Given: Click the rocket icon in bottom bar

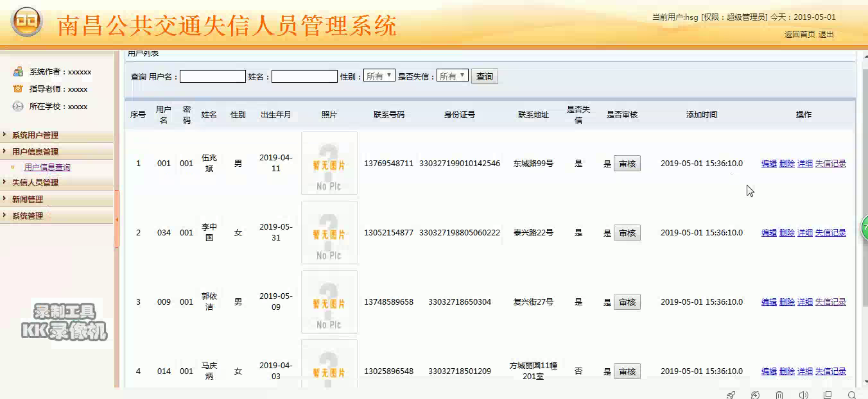Looking at the screenshot, I should (731, 395).
